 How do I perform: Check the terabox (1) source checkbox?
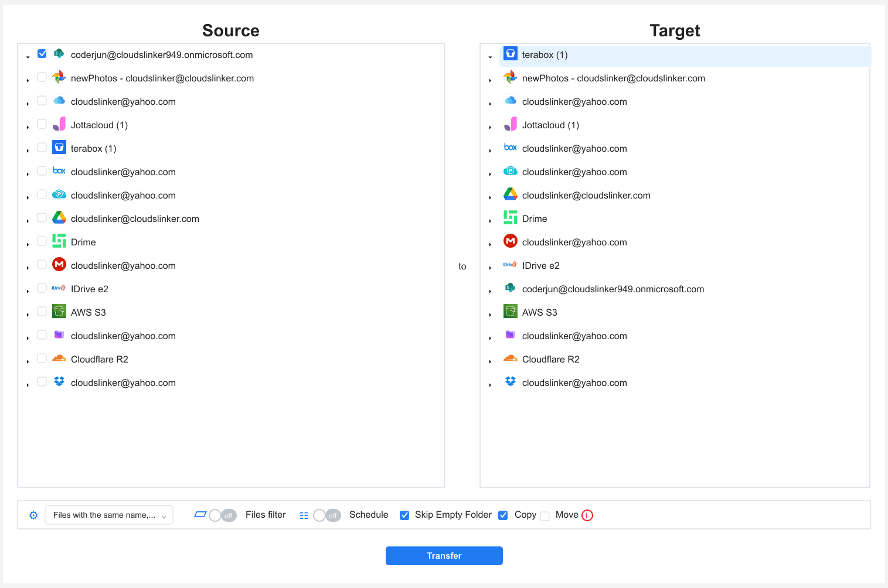point(42,147)
